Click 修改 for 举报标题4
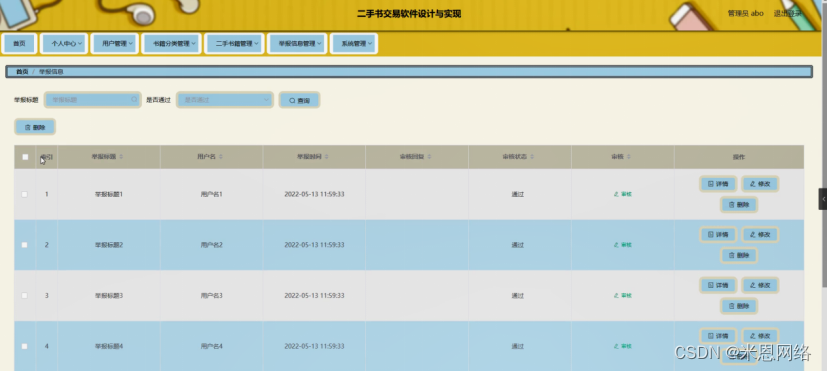Screen dimensions: 827x371 (x=760, y=336)
